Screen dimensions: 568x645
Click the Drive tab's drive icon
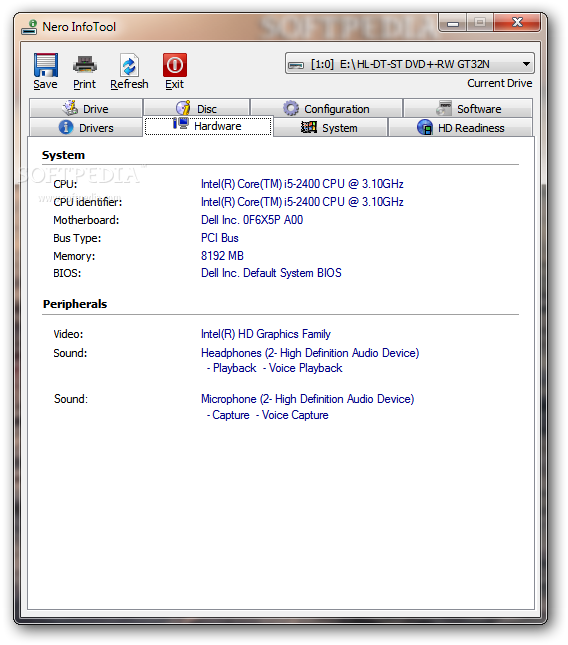pos(70,108)
